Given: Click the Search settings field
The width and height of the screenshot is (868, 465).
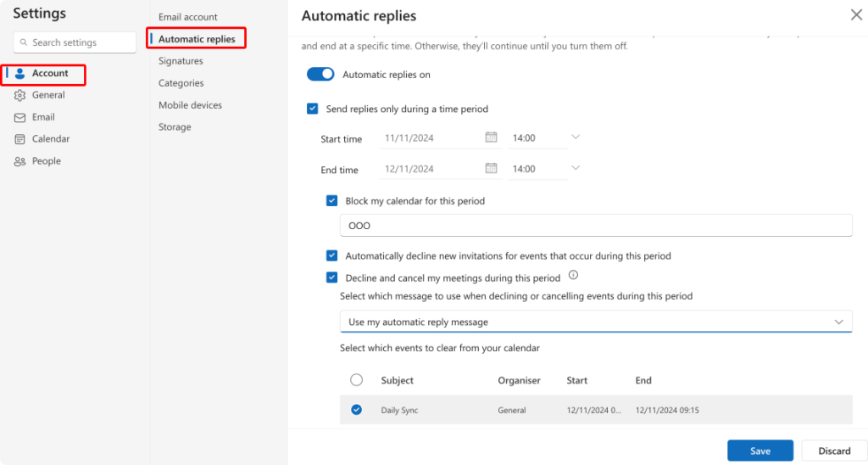Looking at the screenshot, I should pos(75,42).
